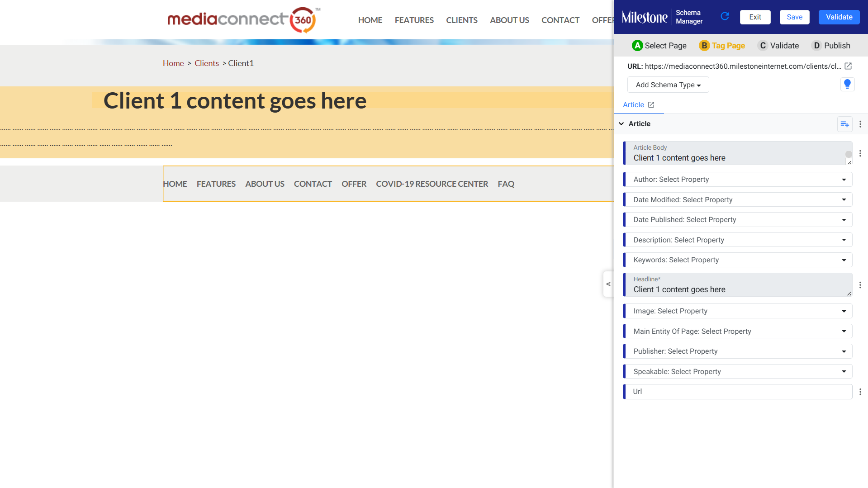Click into the Url input field
The height and width of the screenshot is (488, 868).
pyautogui.click(x=738, y=392)
